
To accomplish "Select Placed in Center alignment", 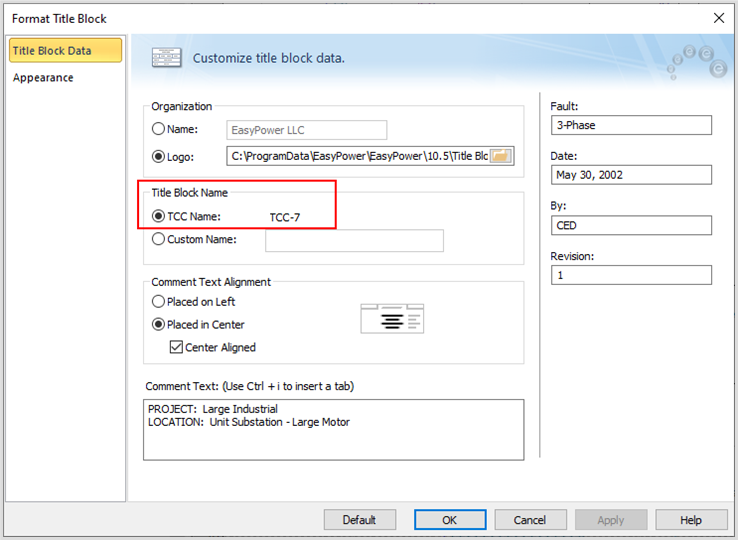I will click(x=158, y=324).
